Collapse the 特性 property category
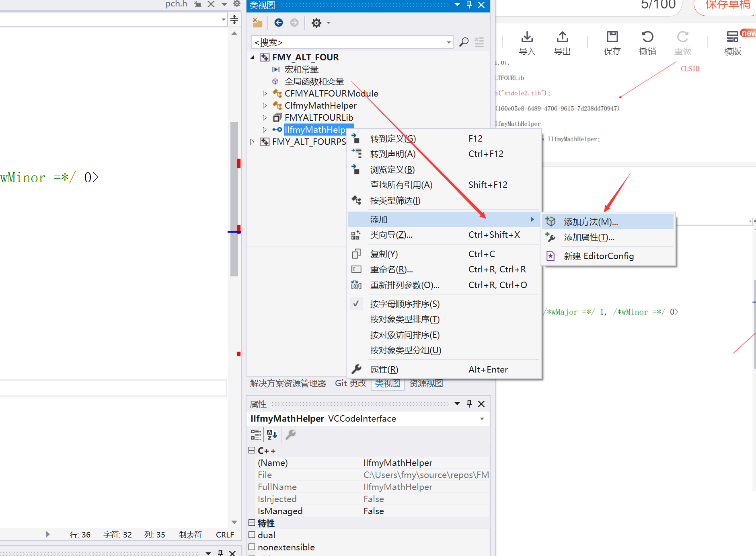The height and width of the screenshot is (556, 756). coord(252,523)
